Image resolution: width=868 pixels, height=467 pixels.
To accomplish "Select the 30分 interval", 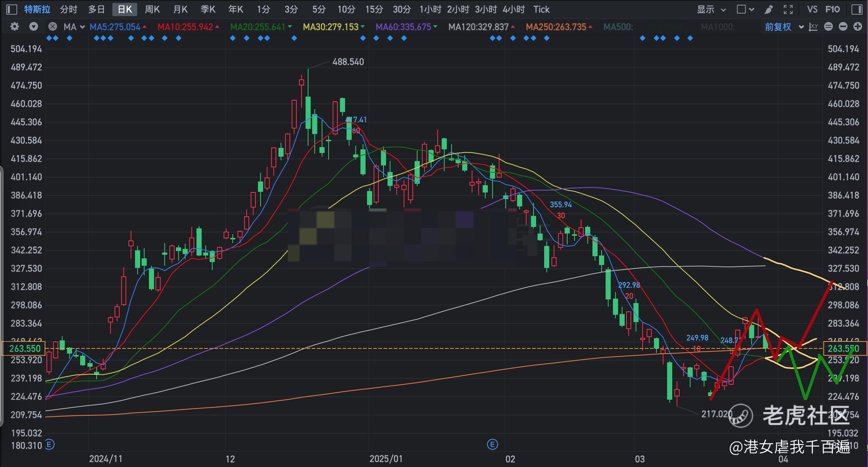I will coord(402,9).
